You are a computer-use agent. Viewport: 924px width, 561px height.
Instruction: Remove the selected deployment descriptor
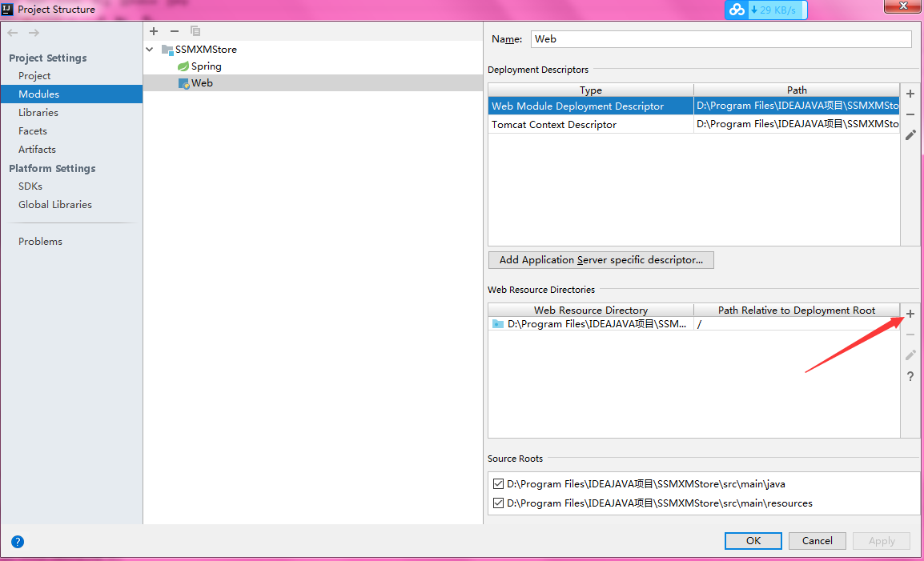[x=910, y=114]
